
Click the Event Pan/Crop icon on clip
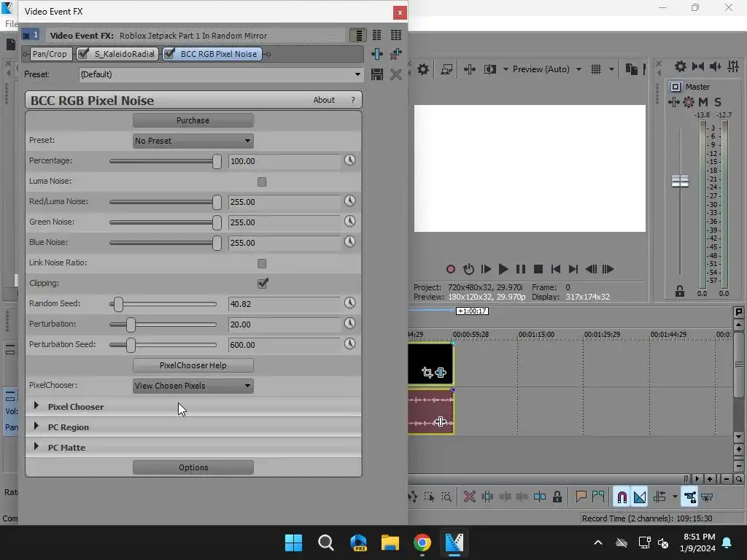427,373
